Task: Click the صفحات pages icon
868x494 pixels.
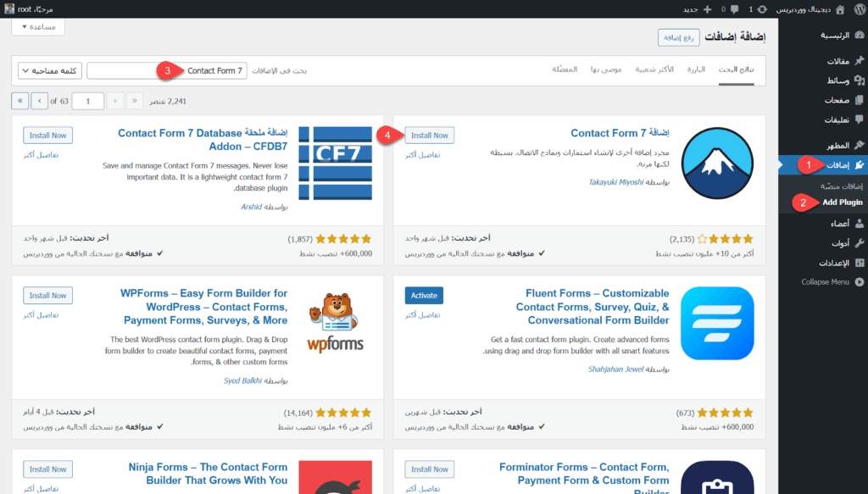Action: [860, 100]
